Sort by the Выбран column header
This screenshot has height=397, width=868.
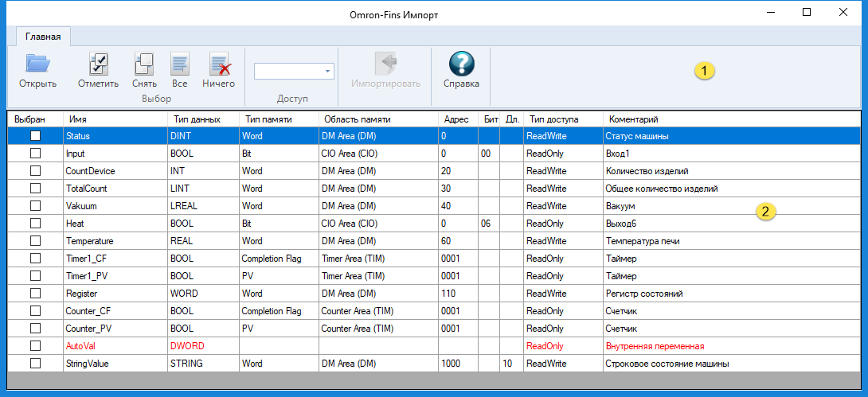tap(35, 119)
